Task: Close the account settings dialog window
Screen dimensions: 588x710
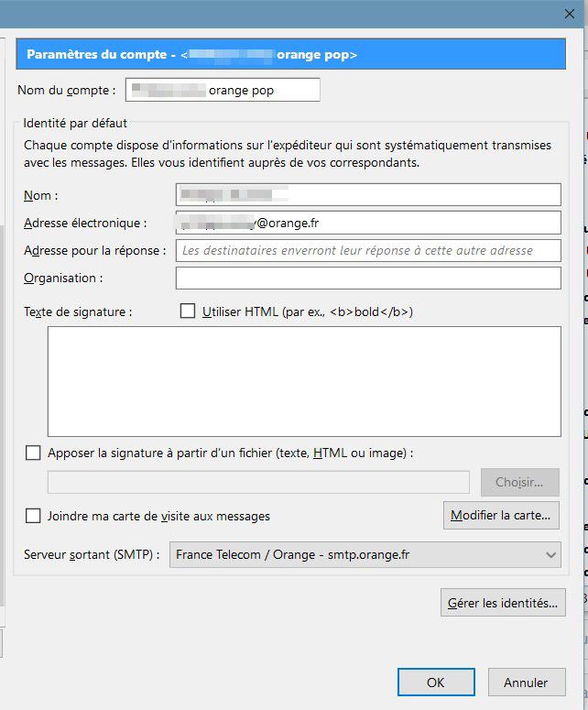Action: [x=569, y=13]
